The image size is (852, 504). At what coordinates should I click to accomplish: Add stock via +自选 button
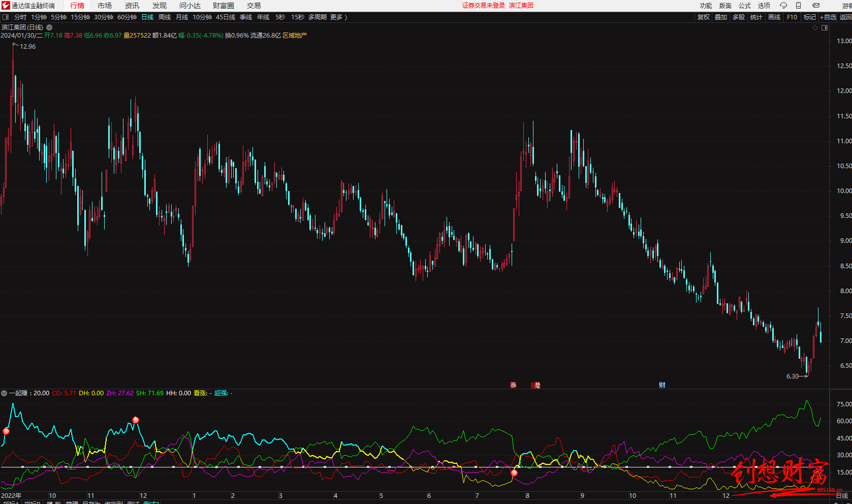coord(828,17)
